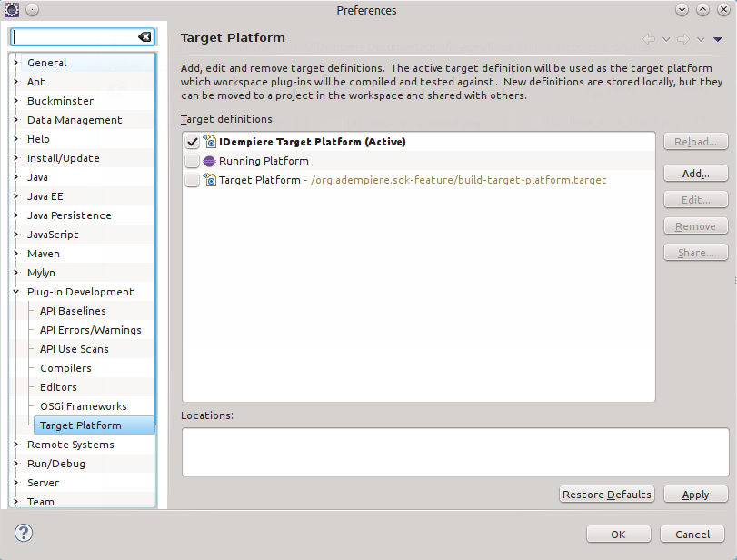Click the Running Platform icon
This screenshot has height=560, width=737.
click(x=209, y=161)
